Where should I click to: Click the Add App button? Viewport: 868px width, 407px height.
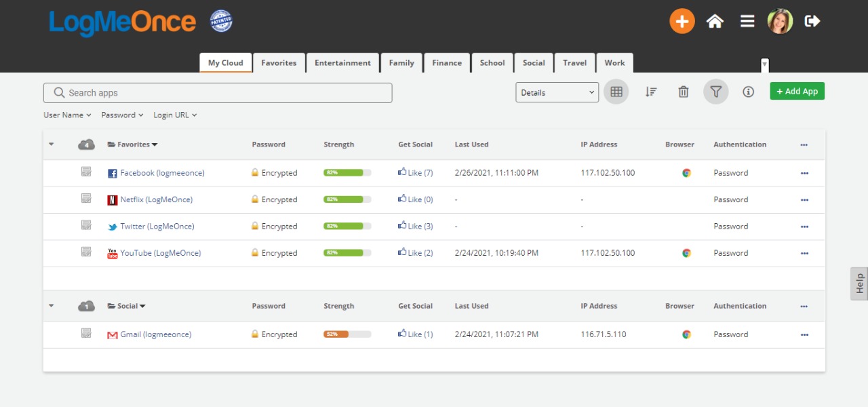[x=797, y=92]
